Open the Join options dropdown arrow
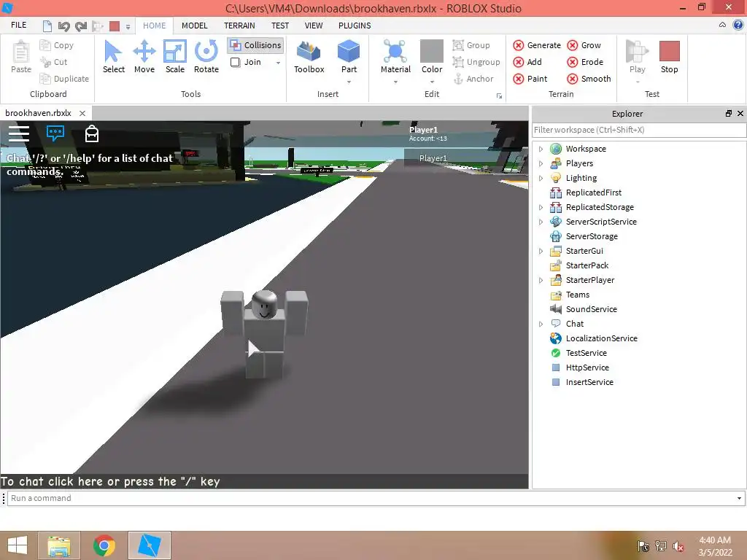This screenshot has height=560, width=747. pyautogui.click(x=278, y=63)
